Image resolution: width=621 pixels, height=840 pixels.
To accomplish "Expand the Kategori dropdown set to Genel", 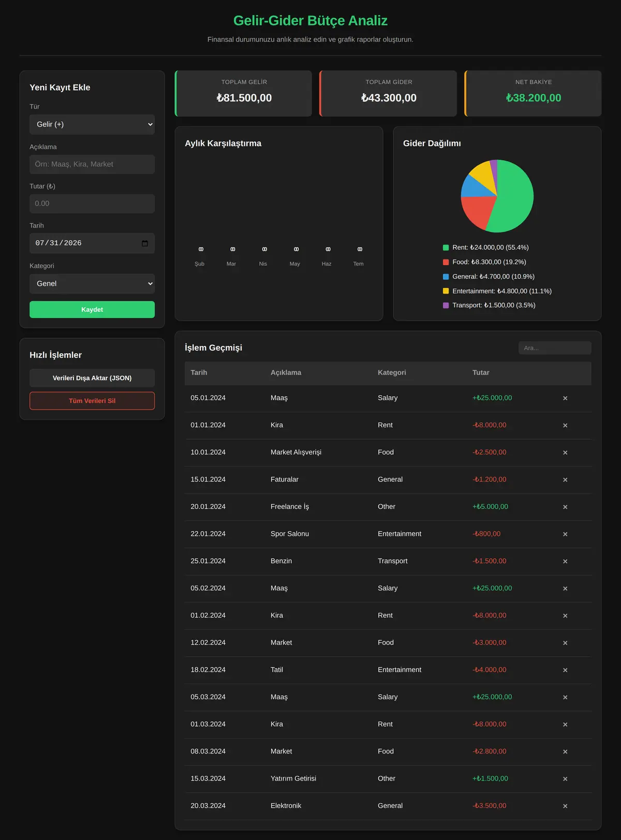I will coord(92,284).
